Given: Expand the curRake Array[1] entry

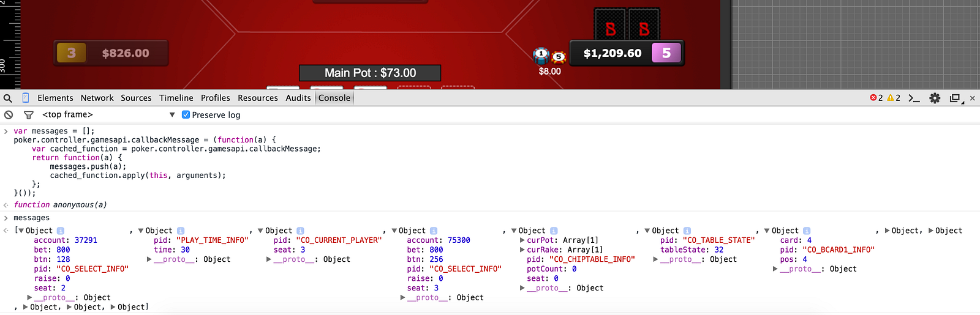Looking at the screenshot, I should (x=522, y=250).
